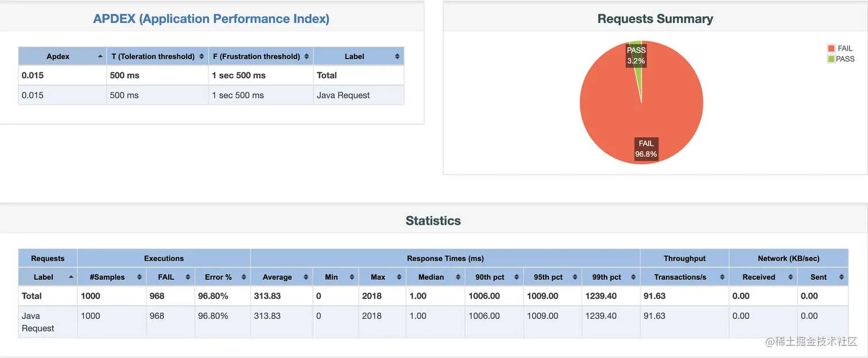The image size is (868, 358).
Task: Click 96.80% in Statistics Total row
Action: [213, 296]
